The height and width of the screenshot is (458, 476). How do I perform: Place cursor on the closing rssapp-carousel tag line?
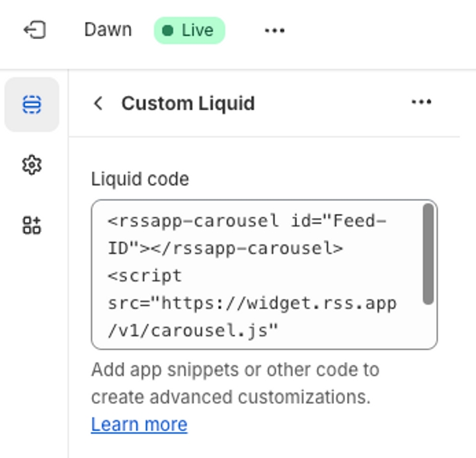(225, 248)
